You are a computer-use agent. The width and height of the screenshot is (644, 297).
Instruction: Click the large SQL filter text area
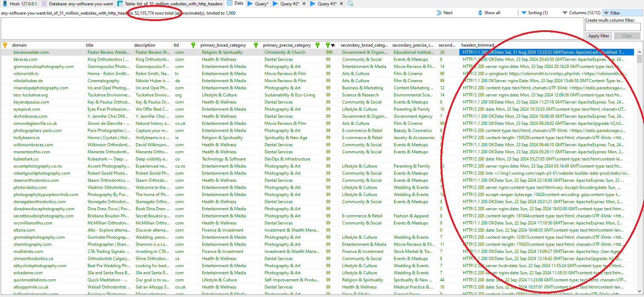point(292,28)
